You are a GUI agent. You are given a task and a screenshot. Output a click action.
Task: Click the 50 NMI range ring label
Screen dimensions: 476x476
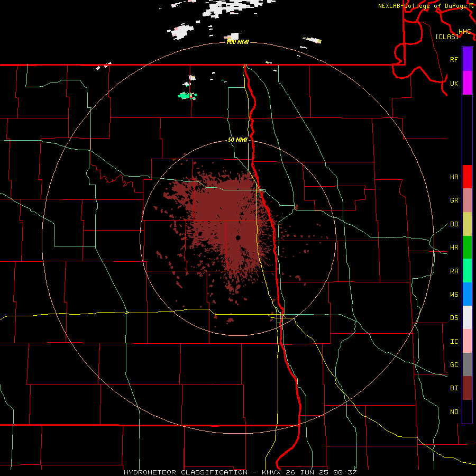[x=237, y=140]
